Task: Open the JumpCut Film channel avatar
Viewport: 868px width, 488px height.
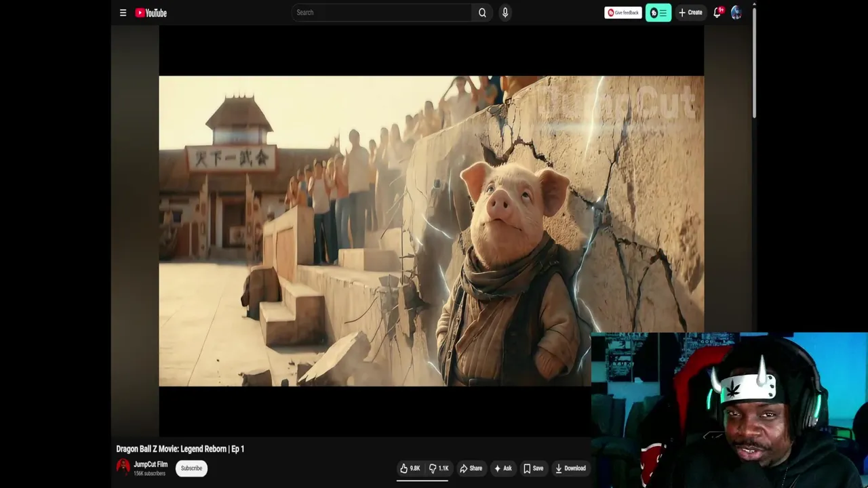Action: click(123, 466)
